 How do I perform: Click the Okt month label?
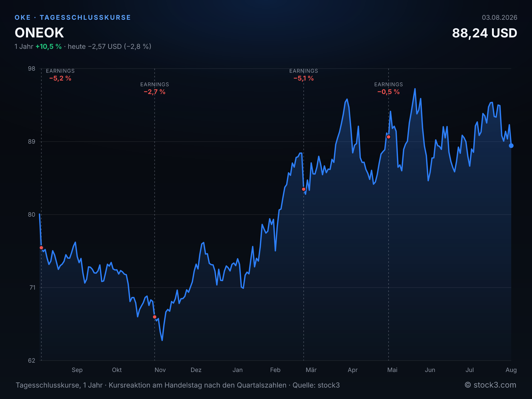click(x=117, y=370)
